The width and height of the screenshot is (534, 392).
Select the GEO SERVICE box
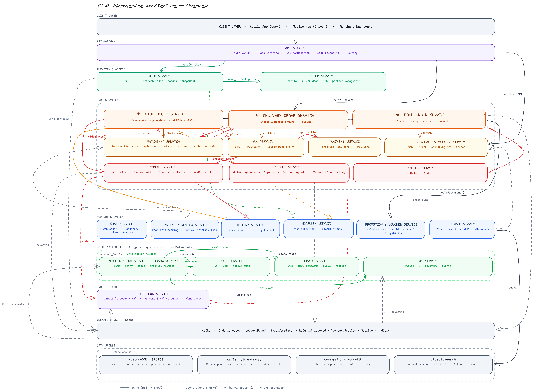266,147
